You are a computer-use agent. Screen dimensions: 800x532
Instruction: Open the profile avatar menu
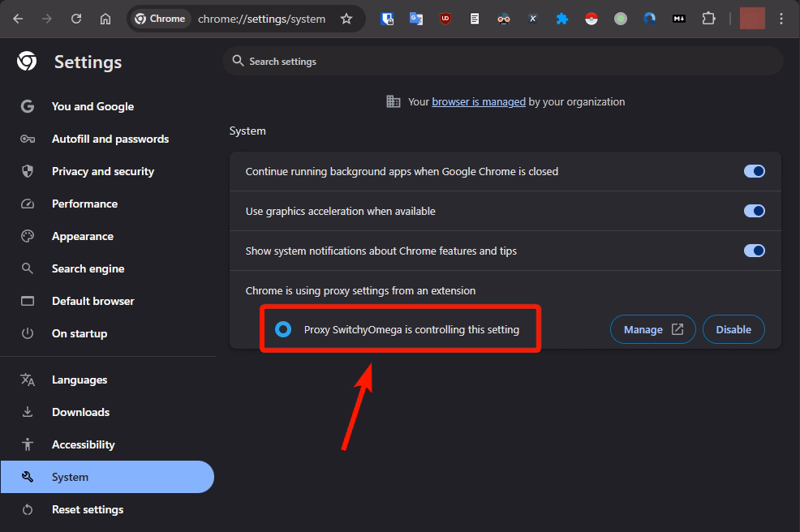coord(752,19)
